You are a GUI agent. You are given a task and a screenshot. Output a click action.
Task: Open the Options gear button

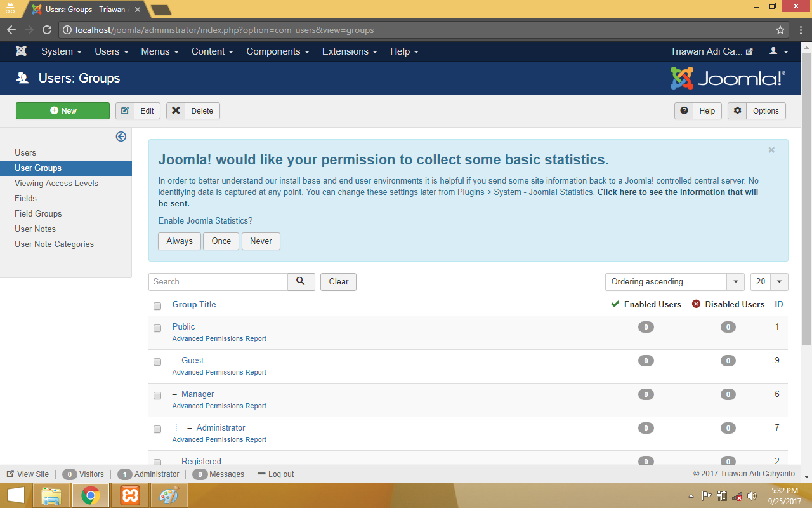pyautogui.click(x=757, y=110)
